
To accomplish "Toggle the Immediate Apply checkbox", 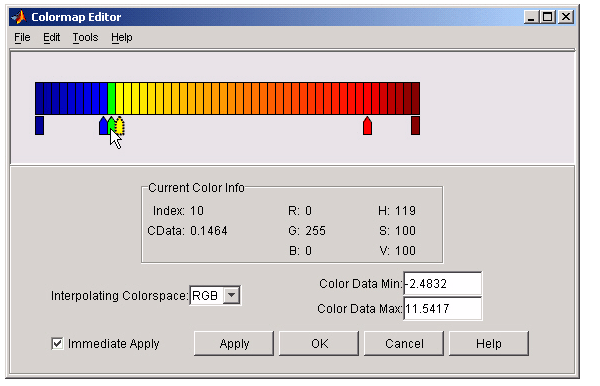I will click(x=57, y=344).
